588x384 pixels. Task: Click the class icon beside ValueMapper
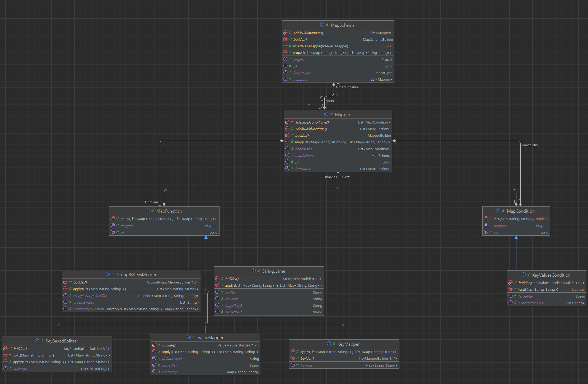point(189,337)
